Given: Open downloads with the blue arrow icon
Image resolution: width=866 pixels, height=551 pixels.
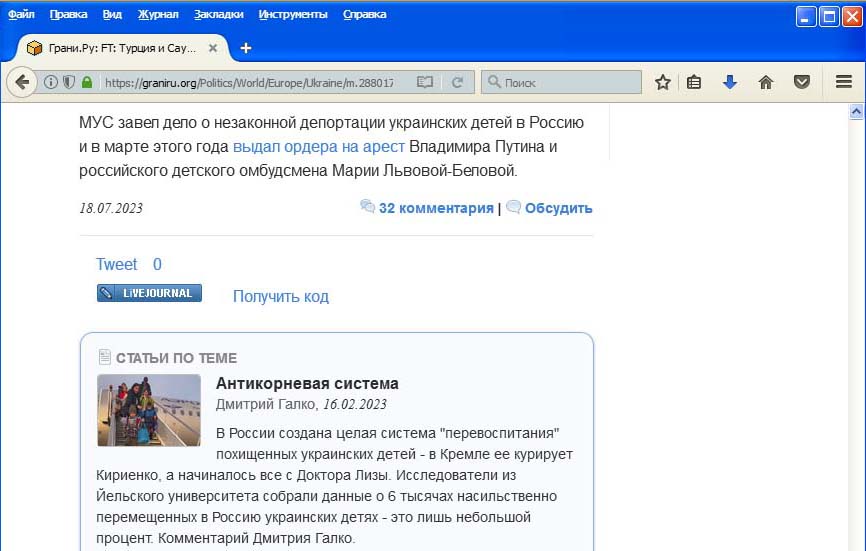Looking at the screenshot, I should point(730,82).
